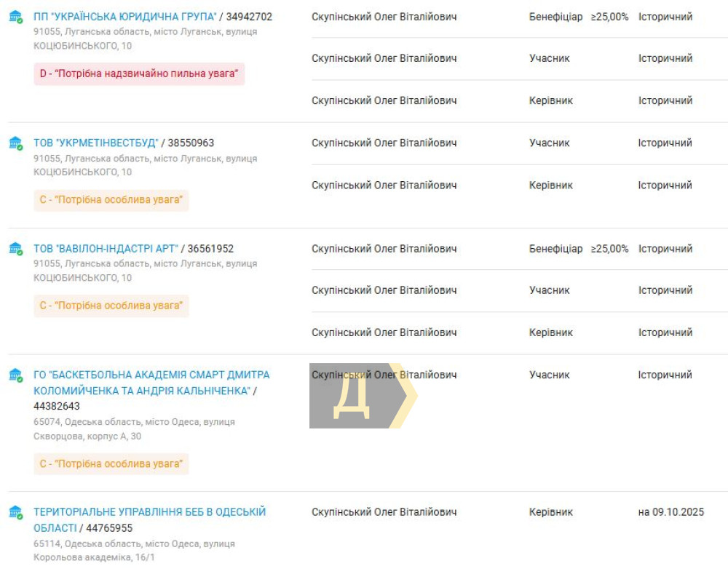
Task: Click the C risk badge under ТОВ "ВАВІЛОН-ІНДАСТРІ АРТ"
Action: tap(111, 306)
